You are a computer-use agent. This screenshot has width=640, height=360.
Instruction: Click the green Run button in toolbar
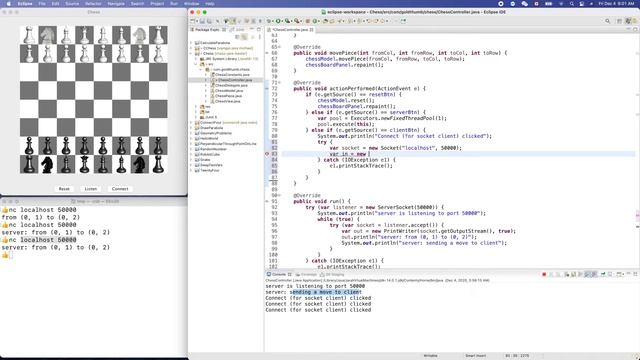point(278,21)
